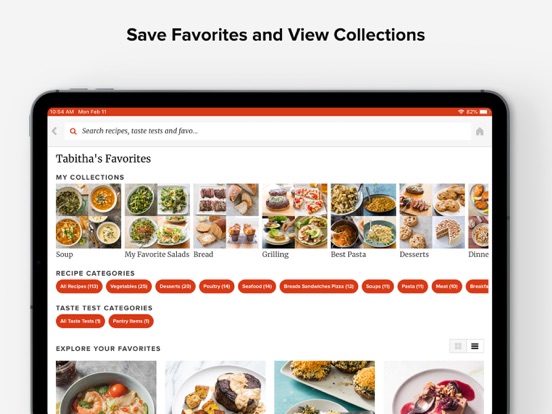Image resolution: width=552 pixels, height=414 pixels.
Task: Tap the Wi-Fi status icon
Action: point(461,112)
